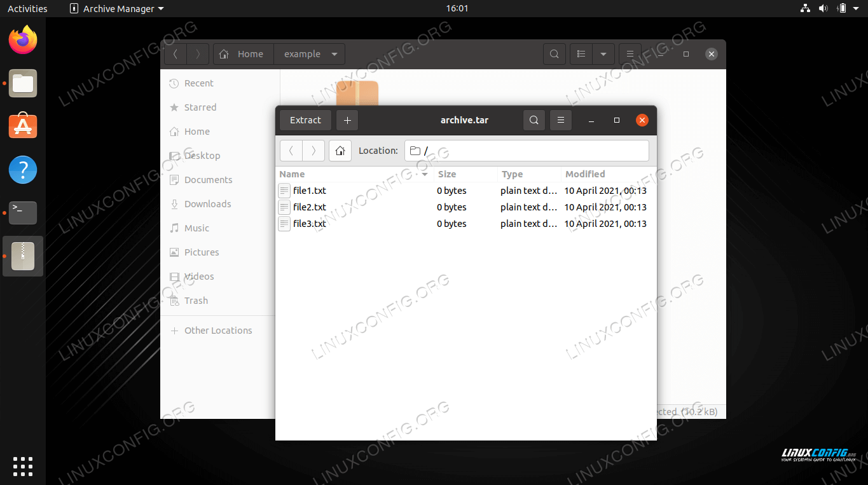Activate search in the archive.tar window
The height and width of the screenshot is (485, 868).
click(534, 120)
